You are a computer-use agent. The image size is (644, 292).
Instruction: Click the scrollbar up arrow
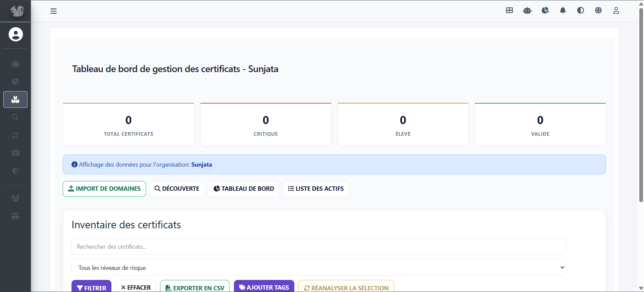tap(641, 4)
